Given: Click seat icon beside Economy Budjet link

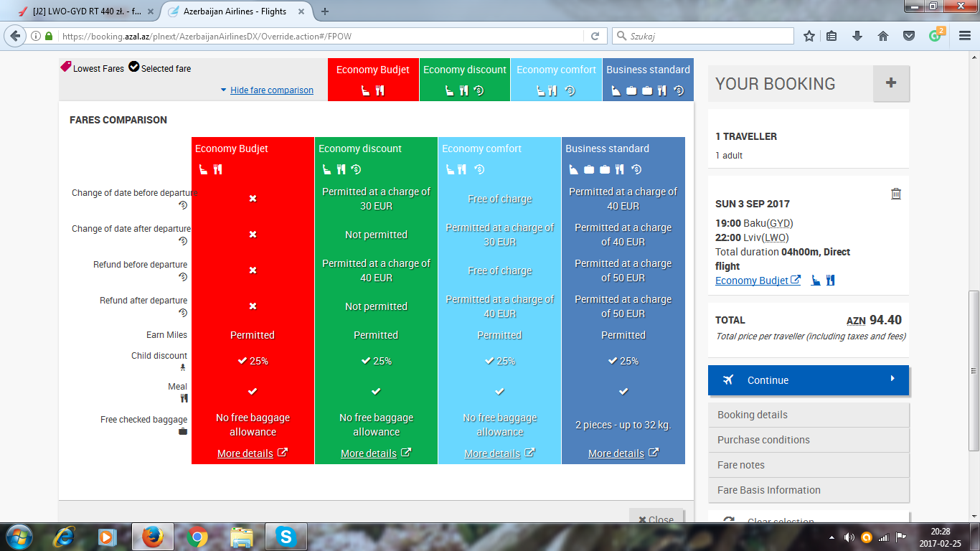Looking at the screenshot, I should (x=816, y=281).
